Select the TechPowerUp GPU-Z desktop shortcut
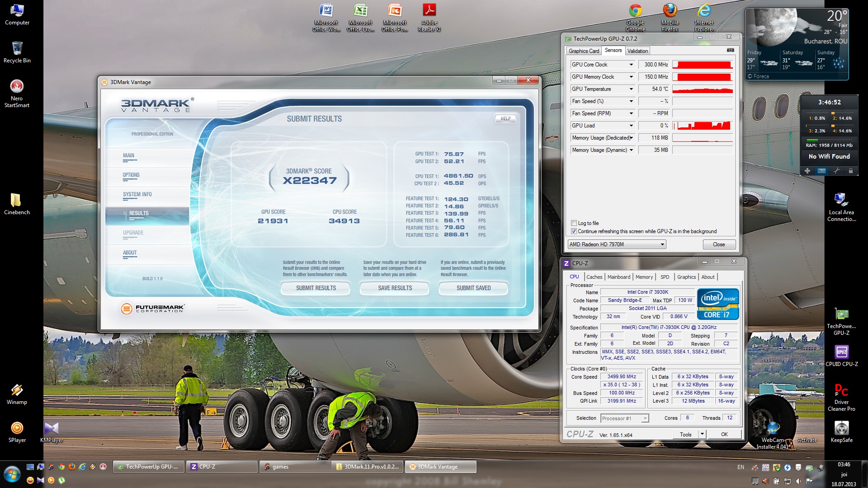The width and height of the screenshot is (868, 488). [x=841, y=321]
